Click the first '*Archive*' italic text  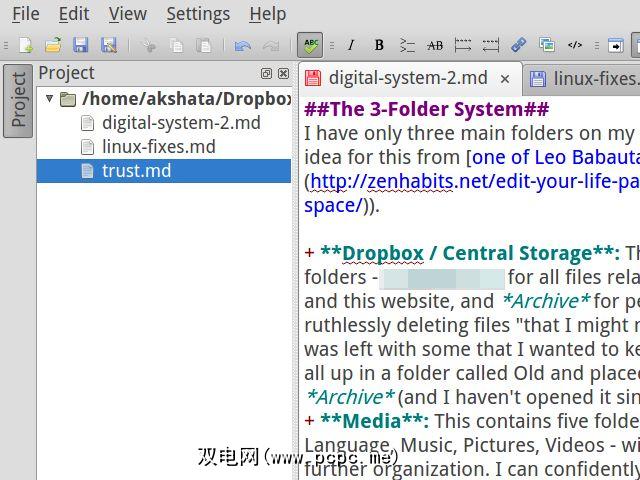pos(546,302)
